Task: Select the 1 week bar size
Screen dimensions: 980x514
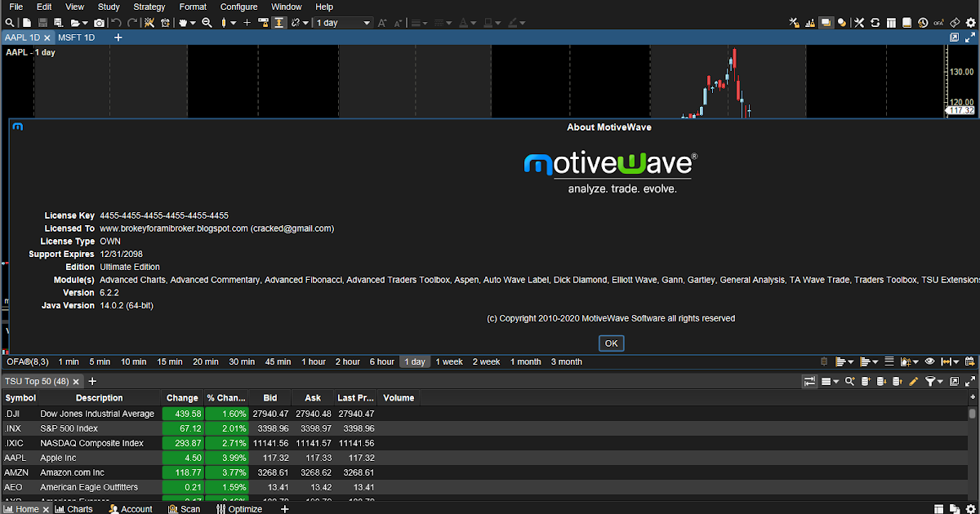Action: 449,361
